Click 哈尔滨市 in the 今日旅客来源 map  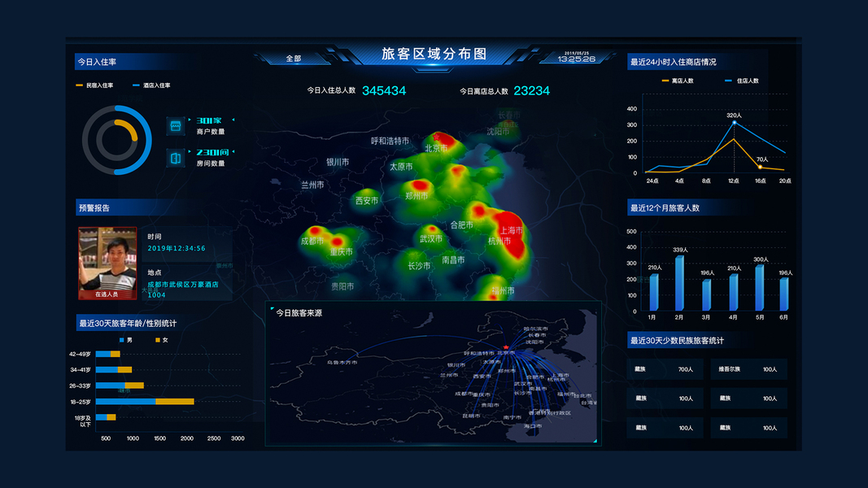pyautogui.click(x=535, y=329)
